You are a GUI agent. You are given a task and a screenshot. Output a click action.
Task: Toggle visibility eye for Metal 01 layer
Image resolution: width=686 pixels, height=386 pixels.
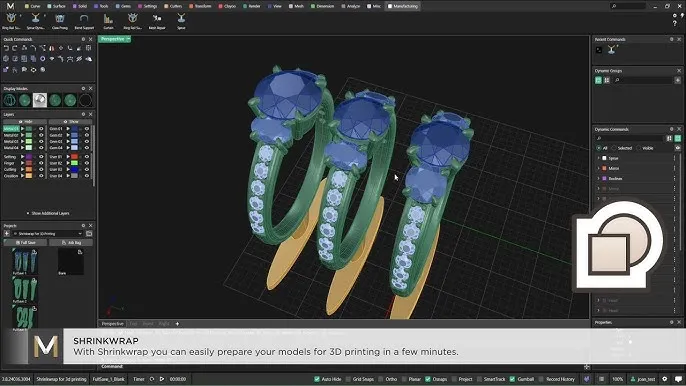[x=41, y=129]
